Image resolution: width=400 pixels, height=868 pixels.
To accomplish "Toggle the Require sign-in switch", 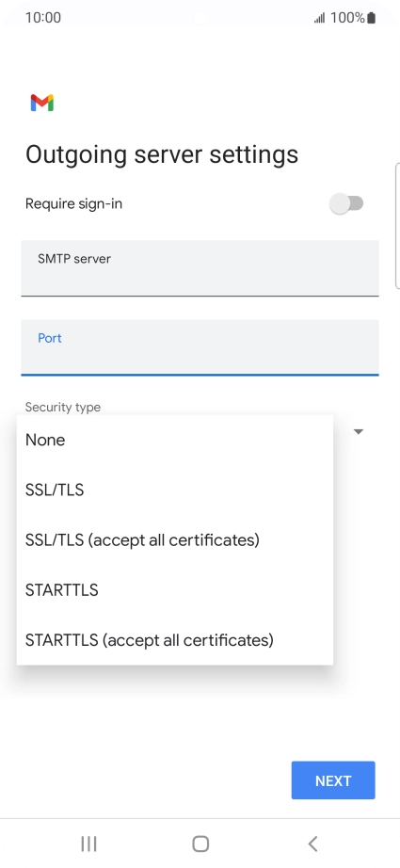I will pyautogui.click(x=346, y=203).
